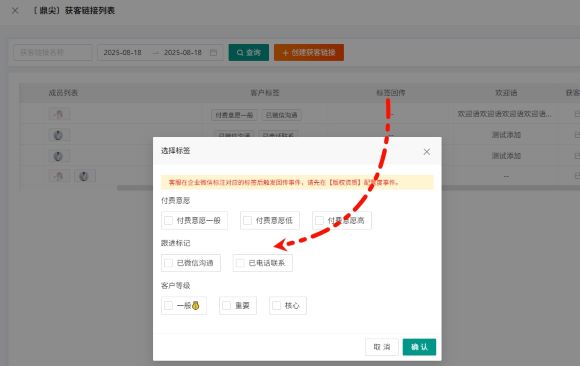The height and width of the screenshot is (366, 580).
Task: Click the yellow emoji icon beside 一般
Action: (x=196, y=306)
